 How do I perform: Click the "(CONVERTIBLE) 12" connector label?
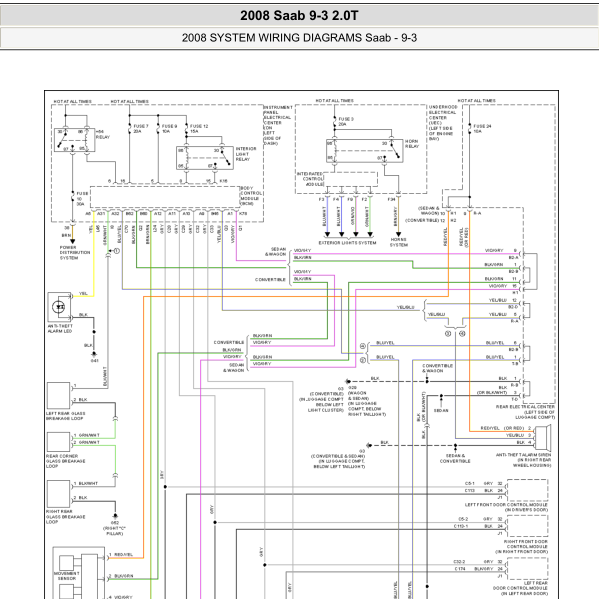[x=425, y=220]
